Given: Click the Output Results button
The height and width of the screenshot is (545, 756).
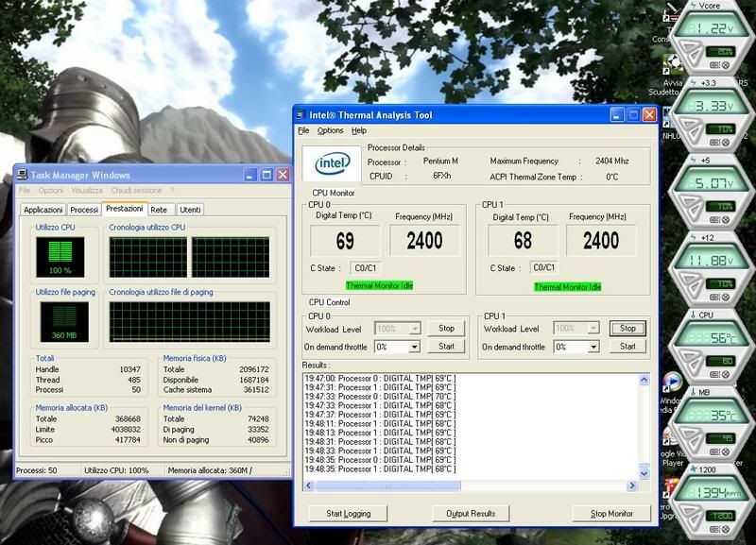Looking at the screenshot, I should click(470, 513).
